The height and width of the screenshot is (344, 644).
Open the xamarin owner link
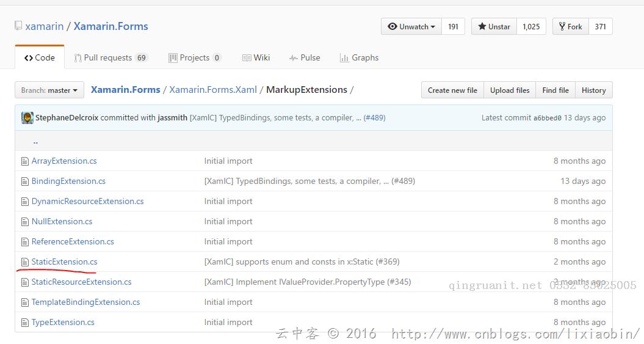45,26
